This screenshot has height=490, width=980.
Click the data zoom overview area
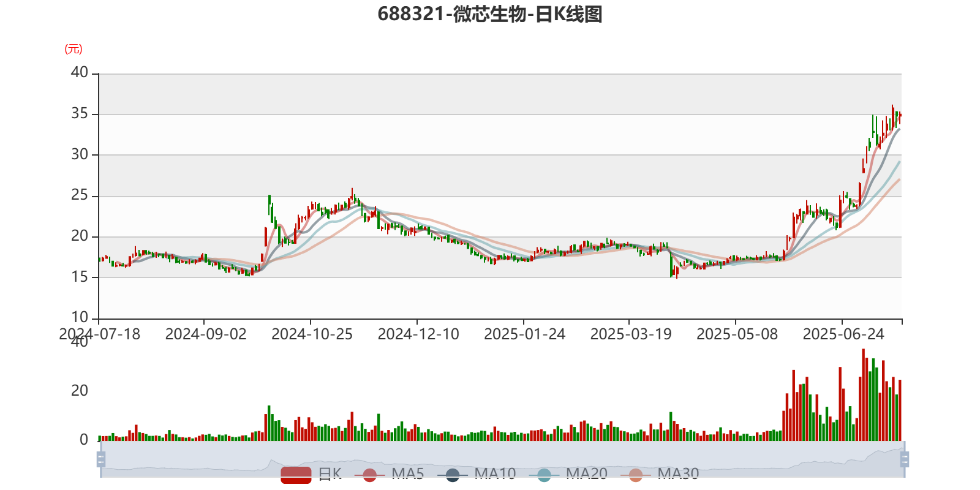click(x=502, y=459)
